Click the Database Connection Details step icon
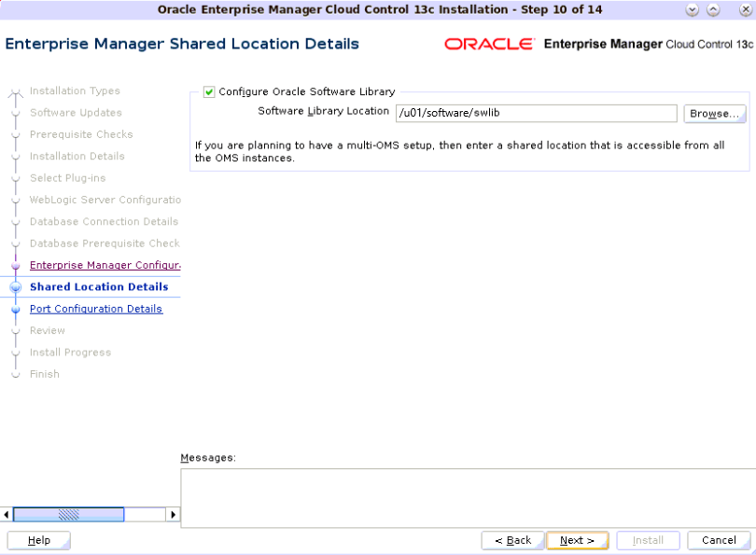This screenshot has height=555, width=756. (x=16, y=221)
